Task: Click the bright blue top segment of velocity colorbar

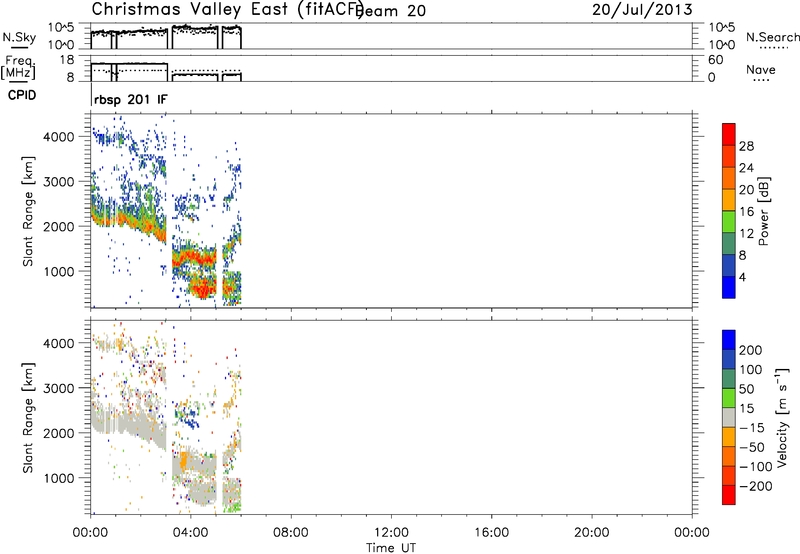Action: click(x=729, y=340)
